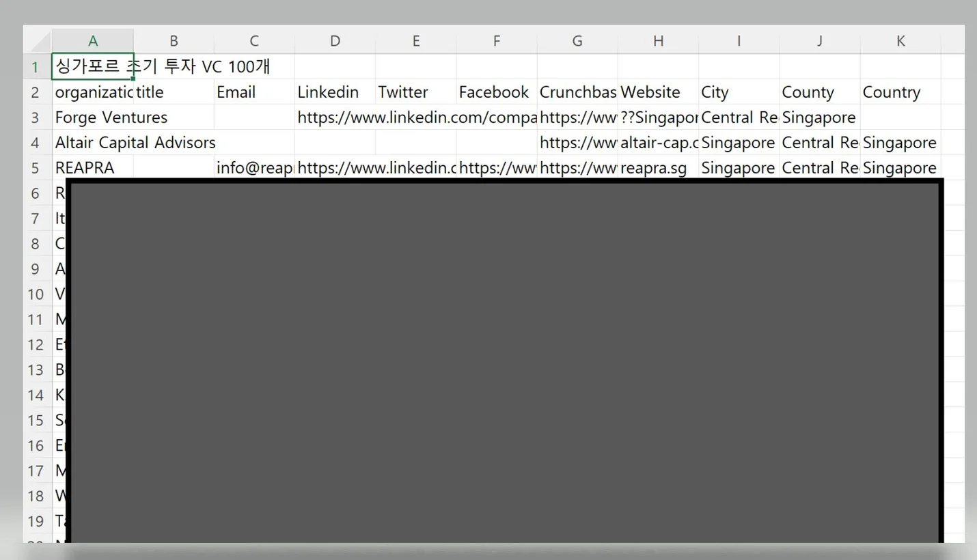
Task: Select row 1 header
Action: tap(38, 66)
